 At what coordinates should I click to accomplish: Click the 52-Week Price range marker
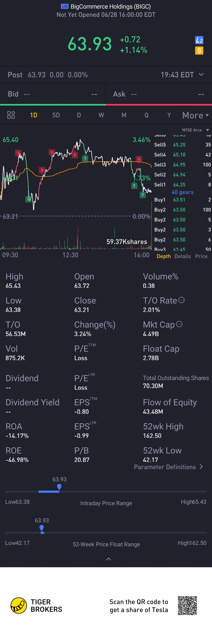tap(42, 528)
